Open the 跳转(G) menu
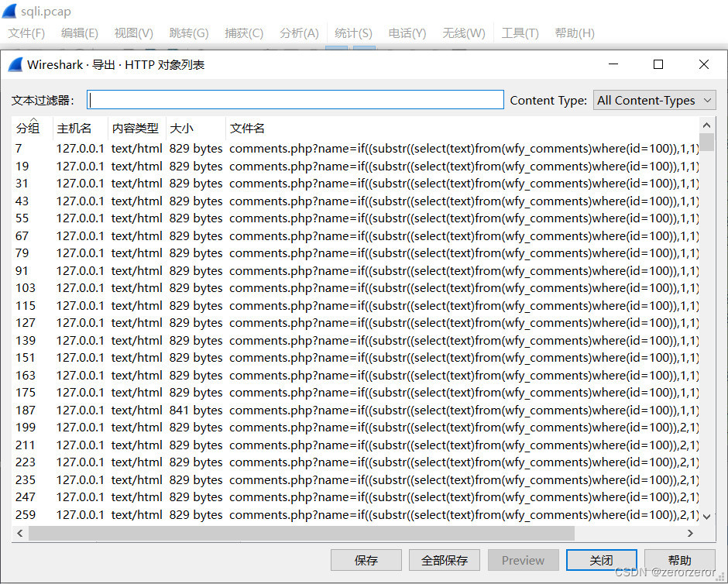Viewport: 728px width, 584px height. [x=189, y=33]
